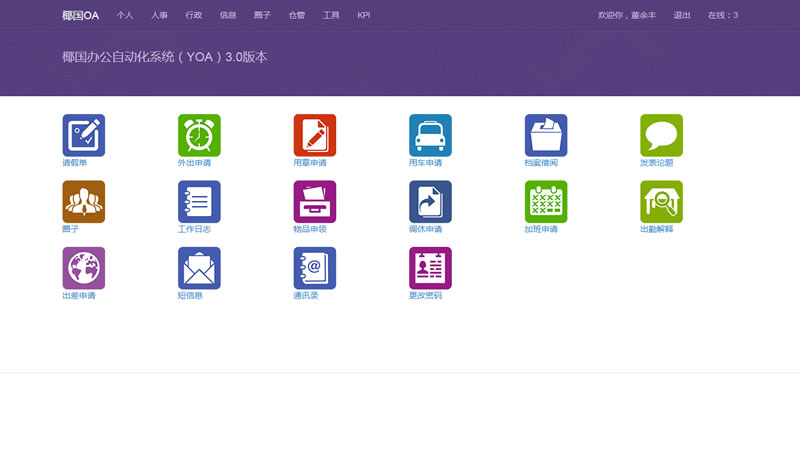This screenshot has width=800, height=469.
Task: Open the 请假单 leave request icon
Action: (83, 135)
